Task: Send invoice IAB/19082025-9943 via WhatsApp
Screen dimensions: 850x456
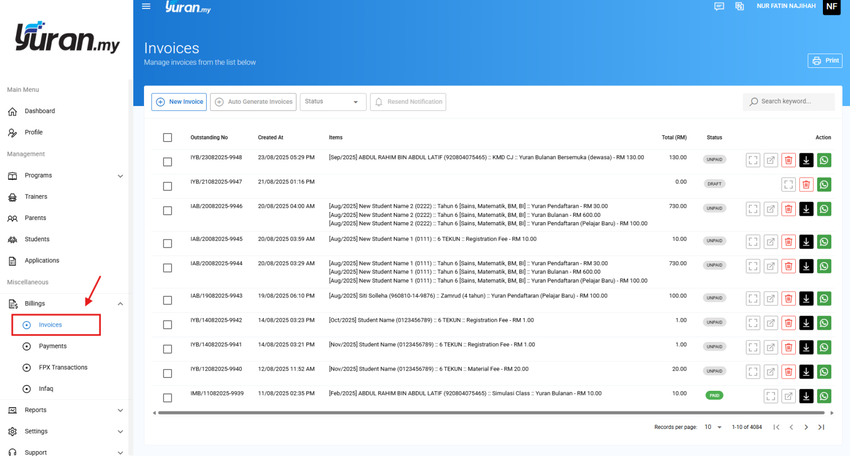Action: coord(824,298)
